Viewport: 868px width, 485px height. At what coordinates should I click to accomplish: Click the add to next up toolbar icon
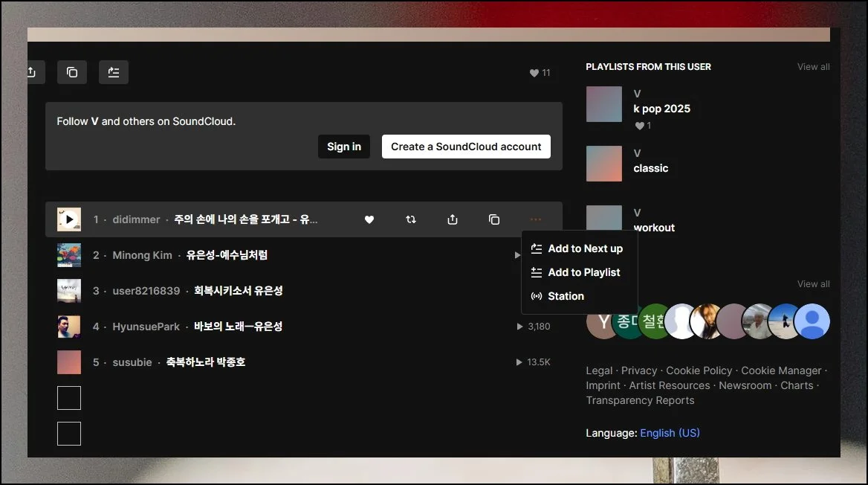[114, 72]
